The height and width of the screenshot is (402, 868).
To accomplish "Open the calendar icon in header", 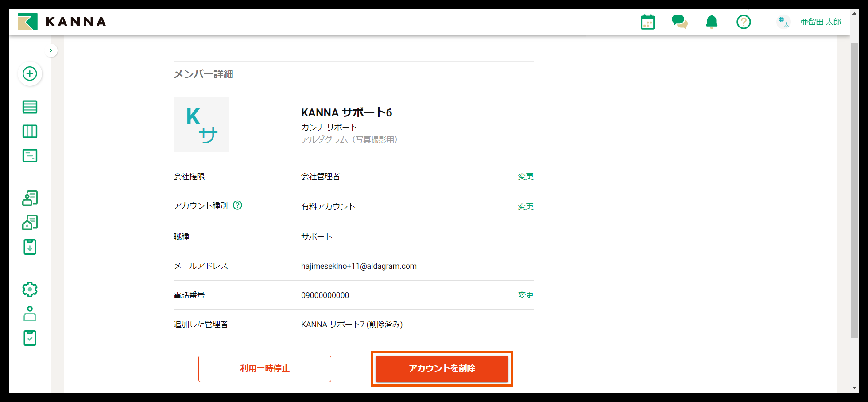I will (647, 22).
